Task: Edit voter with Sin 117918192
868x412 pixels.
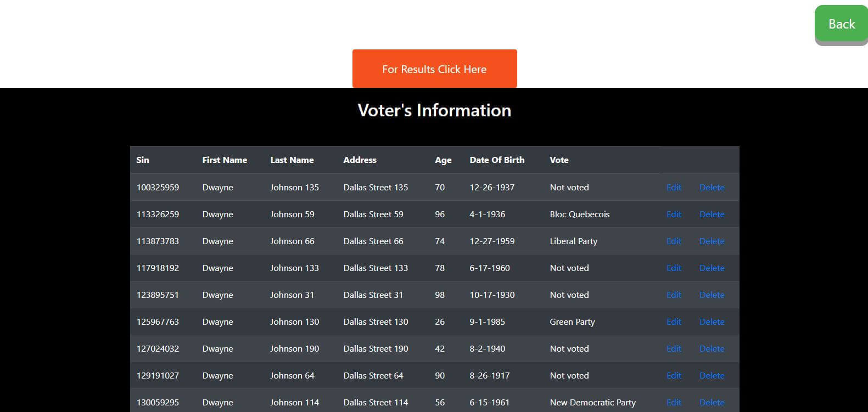Action: coord(674,268)
